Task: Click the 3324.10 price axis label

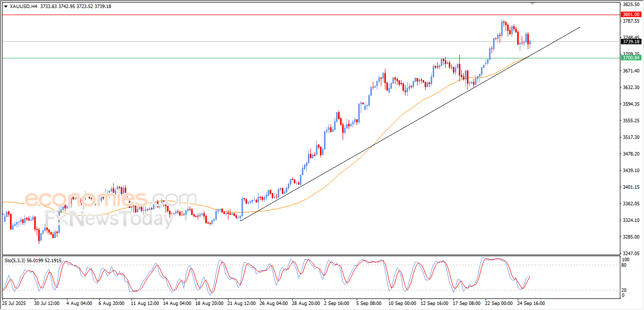Action: (x=630, y=220)
